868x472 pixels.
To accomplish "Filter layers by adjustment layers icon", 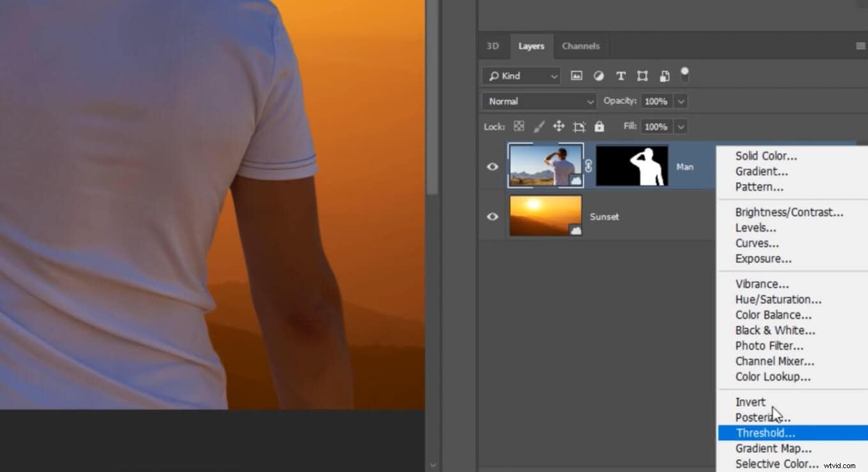I will 598,75.
